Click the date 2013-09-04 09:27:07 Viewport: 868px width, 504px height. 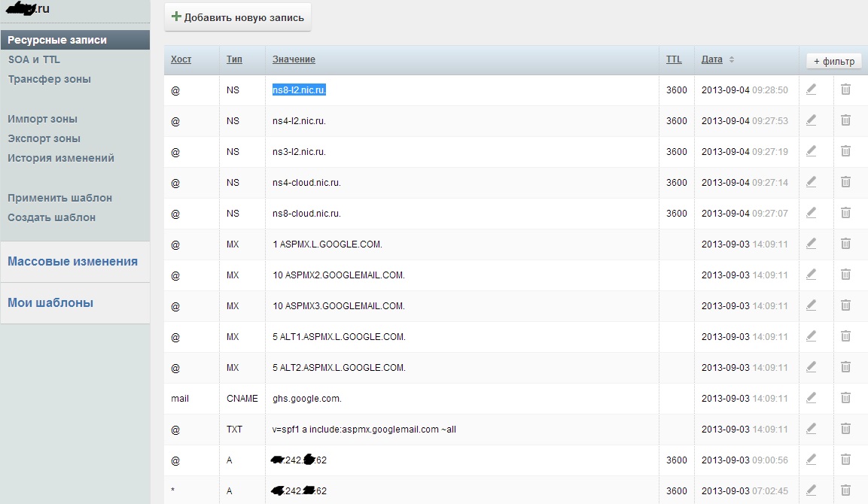click(745, 214)
